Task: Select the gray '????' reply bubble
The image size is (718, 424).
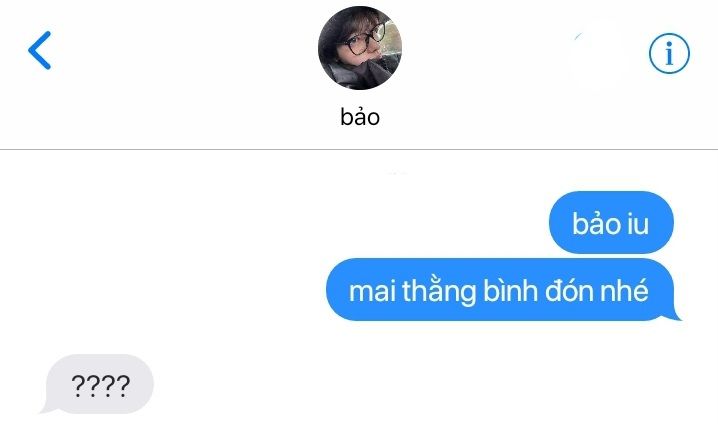Action: click(x=98, y=384)
